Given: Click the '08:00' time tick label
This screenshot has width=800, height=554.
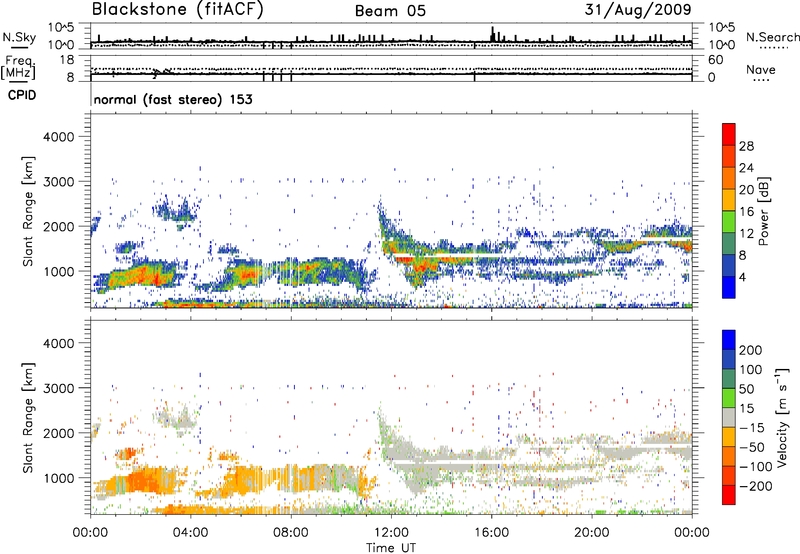Looking at the screenshot, I should (291, 533).
